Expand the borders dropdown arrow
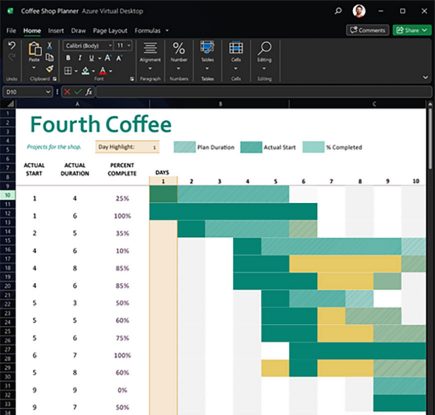The height and width of the screenshot is (415, 435). click(x=76, y=71)
